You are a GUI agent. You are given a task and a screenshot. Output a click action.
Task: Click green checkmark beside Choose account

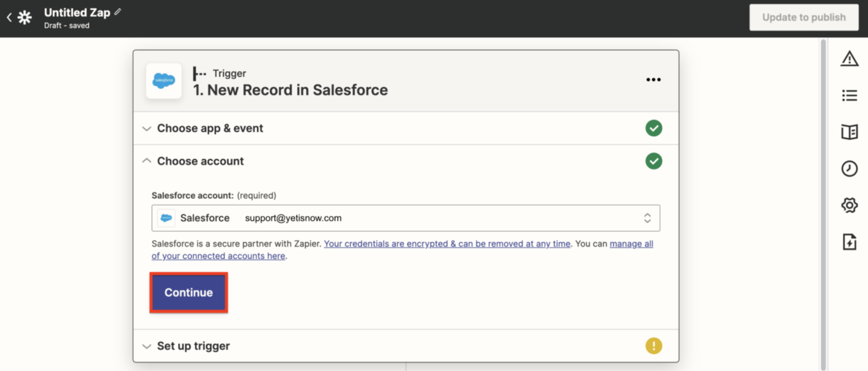(x=654, y=161)
